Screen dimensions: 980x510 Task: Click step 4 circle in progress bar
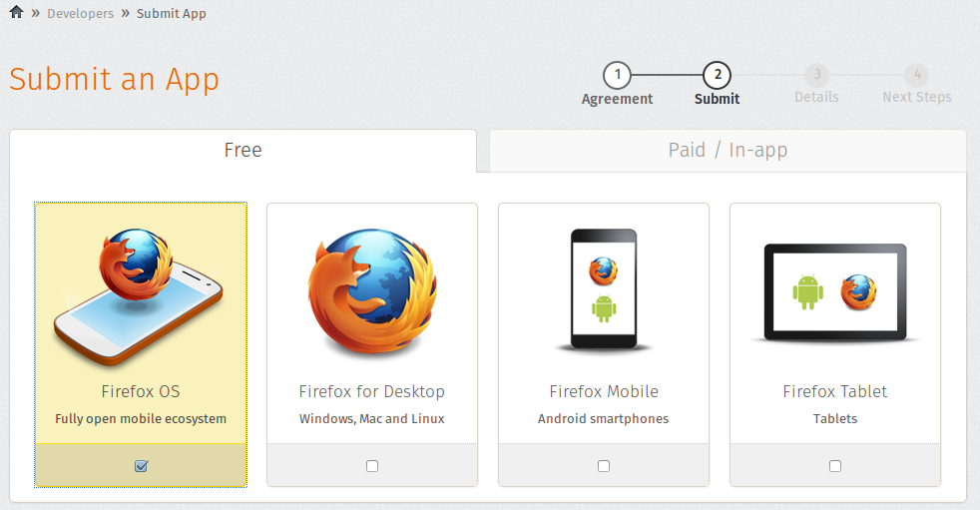pyautogui.click(x=917, y=75)
